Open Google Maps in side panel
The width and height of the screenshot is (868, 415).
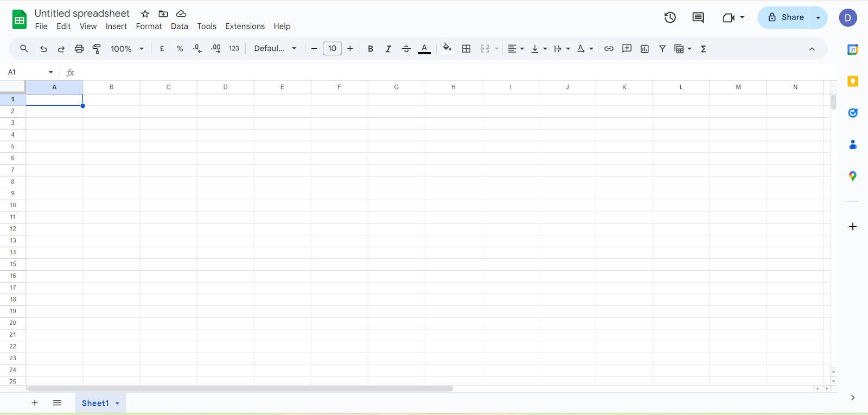[853, 176]
